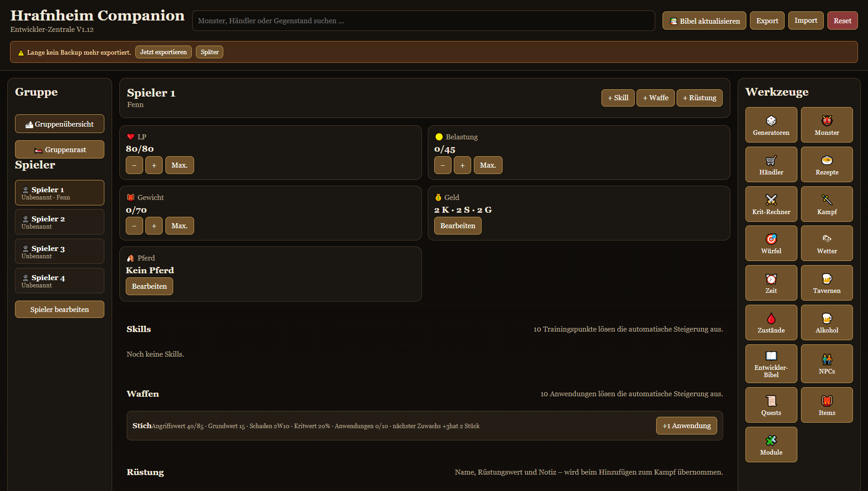This screenshot has width=868, height=491.
Task: Select Spieler 2 in player list
Action: (x=60, y=222)
